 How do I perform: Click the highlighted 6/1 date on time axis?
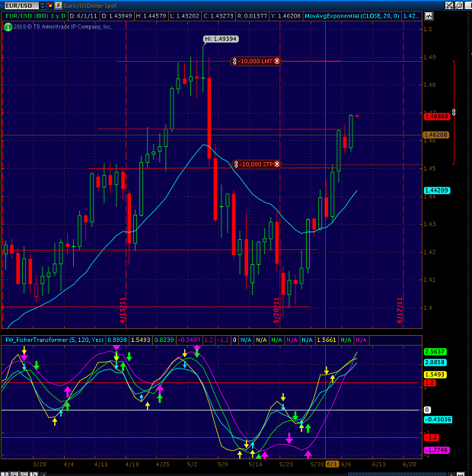click(332, 464)
